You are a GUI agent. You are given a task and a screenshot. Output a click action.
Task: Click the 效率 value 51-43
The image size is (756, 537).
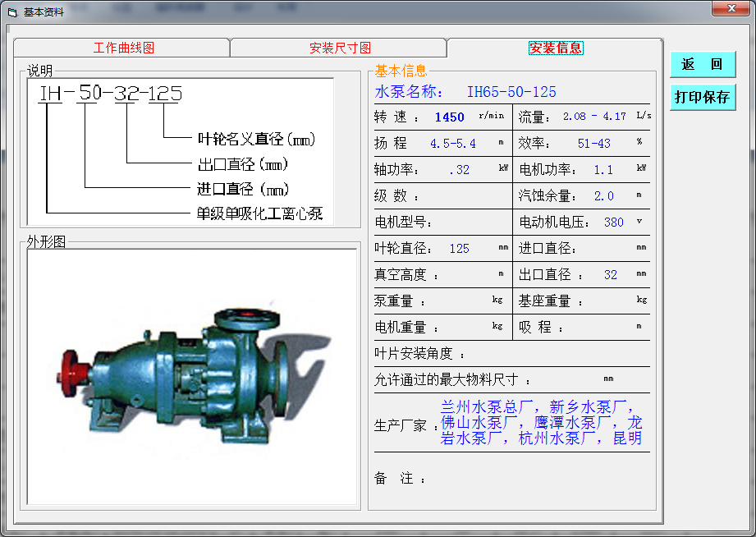tap(594, 144)
